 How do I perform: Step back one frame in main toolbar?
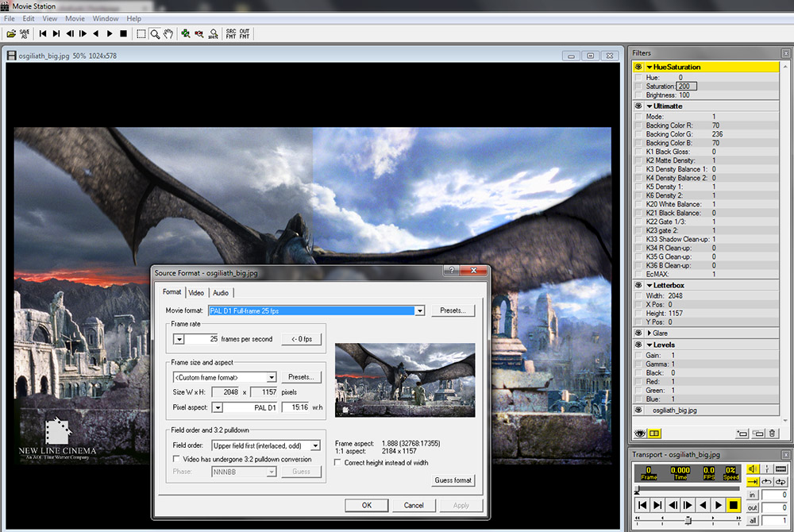[x=70, y=34]
